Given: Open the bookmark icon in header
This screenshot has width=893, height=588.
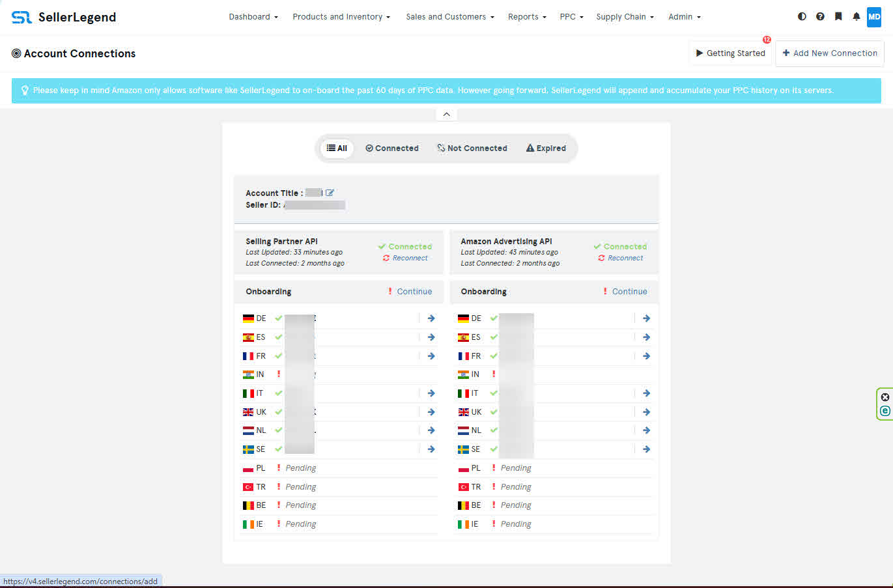Looking at the screenshot, I should click(838, 17).
